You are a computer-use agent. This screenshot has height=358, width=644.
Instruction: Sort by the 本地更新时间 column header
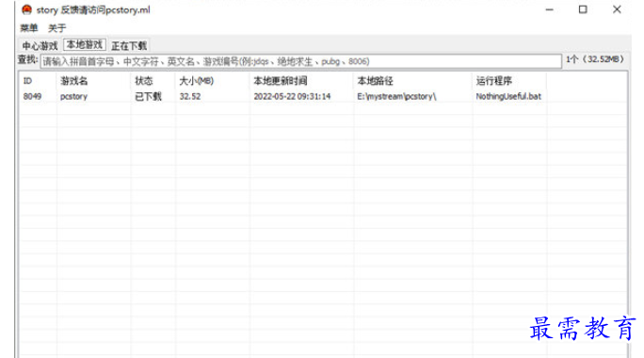pos(281,81)
